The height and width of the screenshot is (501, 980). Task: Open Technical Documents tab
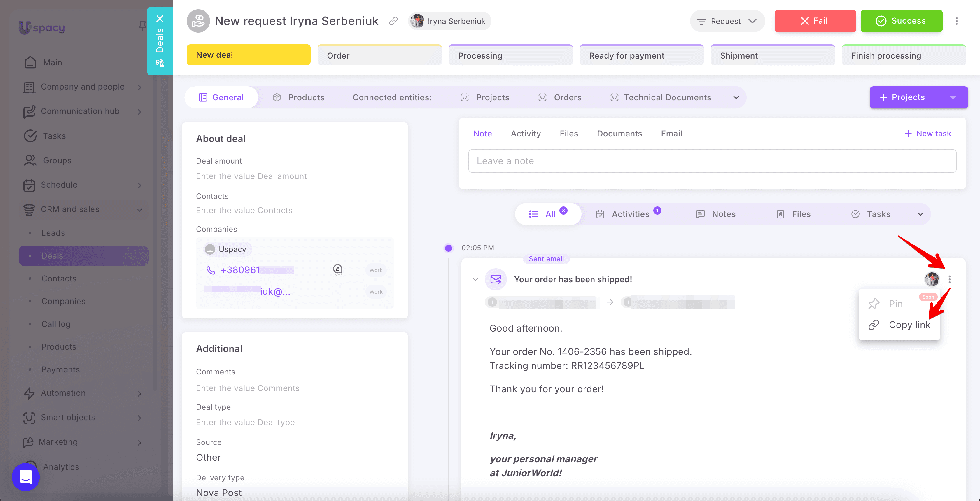tap(660, 97)
